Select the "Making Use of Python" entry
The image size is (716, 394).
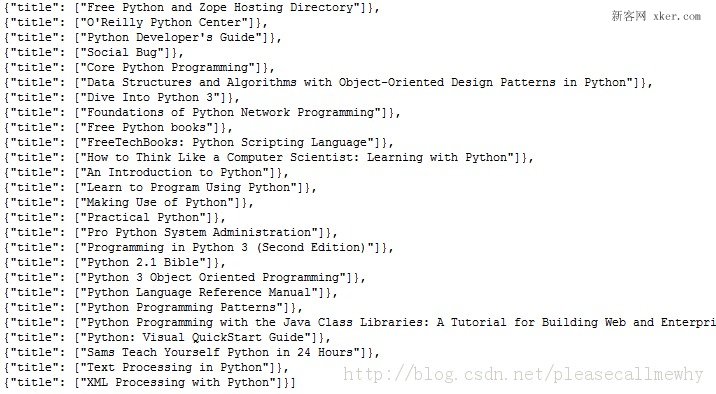coord(129,203)
